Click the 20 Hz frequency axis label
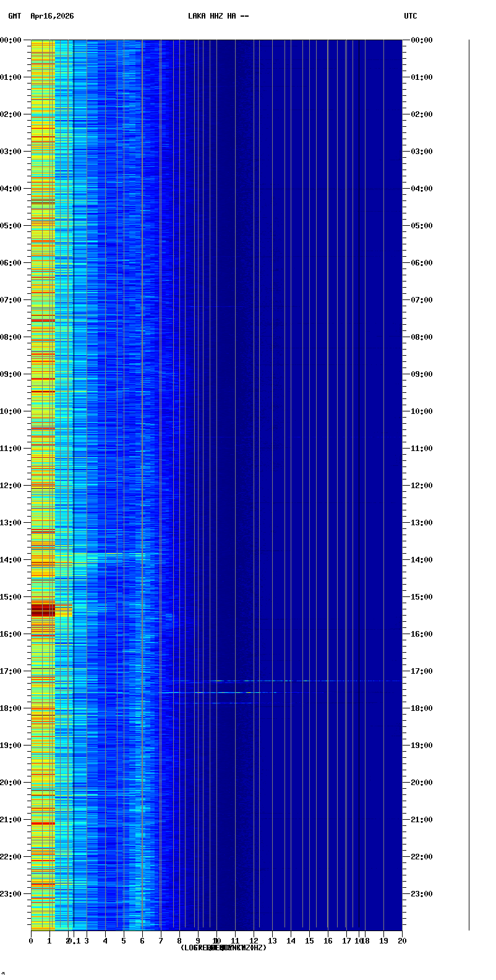The width and height of the screenshot is (496, 980). pyautogui.click(x=402, y=941)
